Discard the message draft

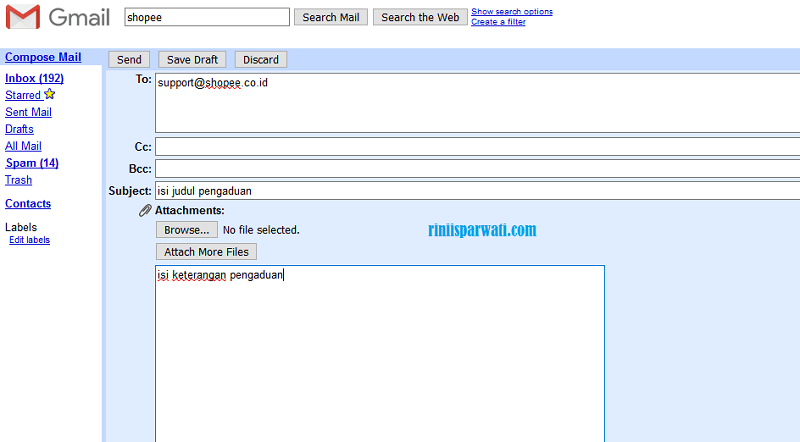coord(261,60)
